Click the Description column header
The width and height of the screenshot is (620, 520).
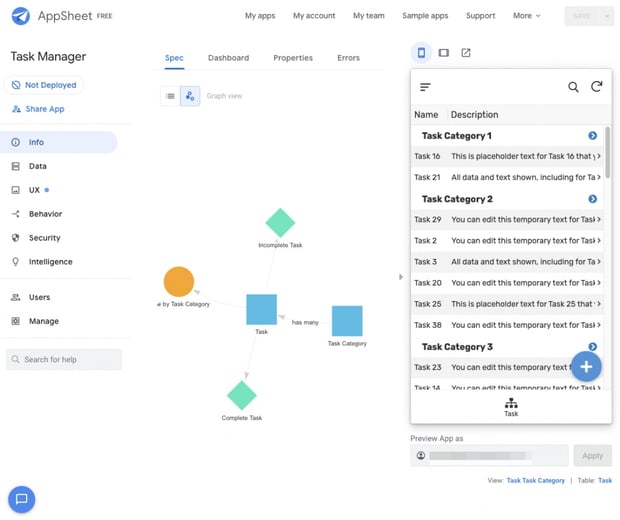pos(474,115)
